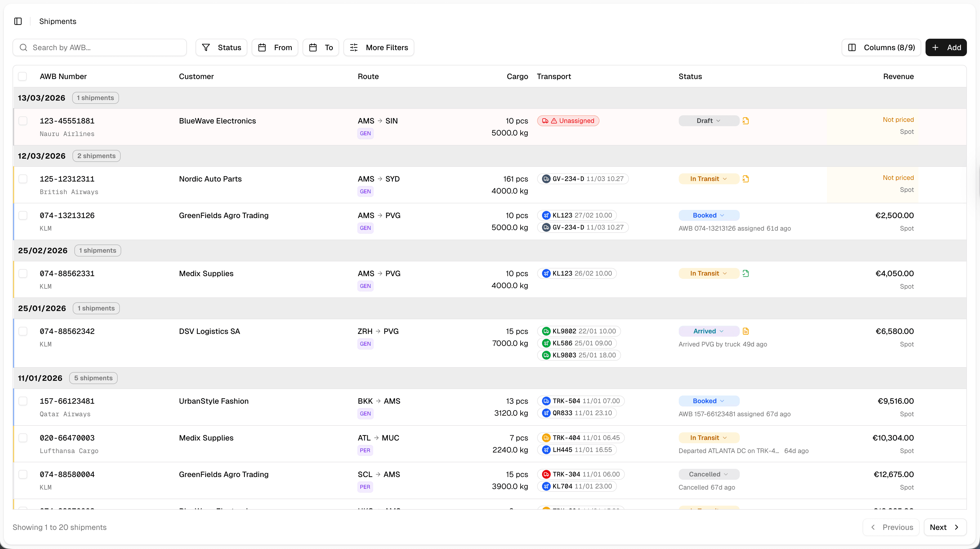Toggle the select-all checkbox in table header

click(22, 76)
